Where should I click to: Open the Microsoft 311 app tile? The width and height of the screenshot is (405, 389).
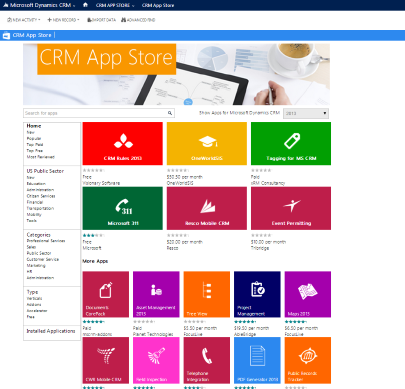(x=123, y=208)
